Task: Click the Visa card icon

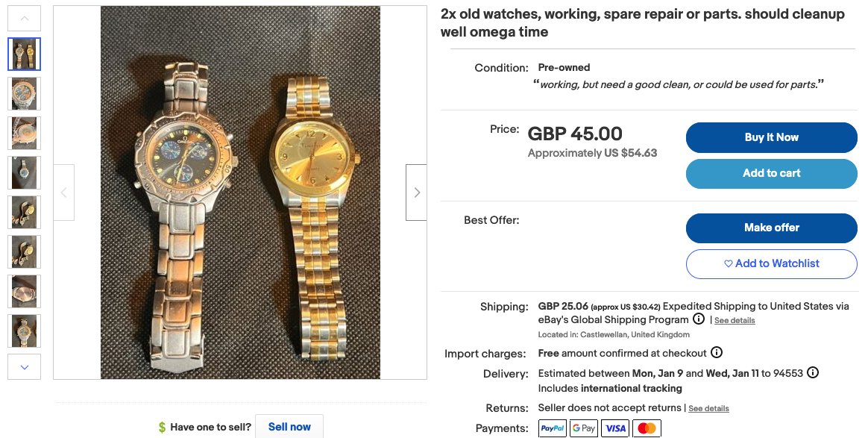Action: (616, 428)
